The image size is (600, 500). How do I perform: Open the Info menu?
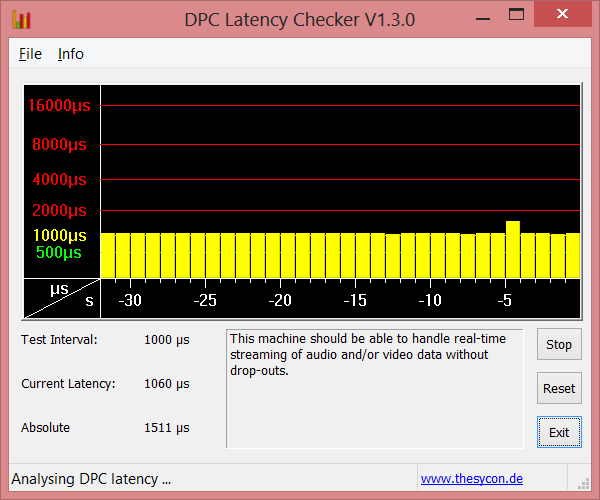tap(71, 54)
